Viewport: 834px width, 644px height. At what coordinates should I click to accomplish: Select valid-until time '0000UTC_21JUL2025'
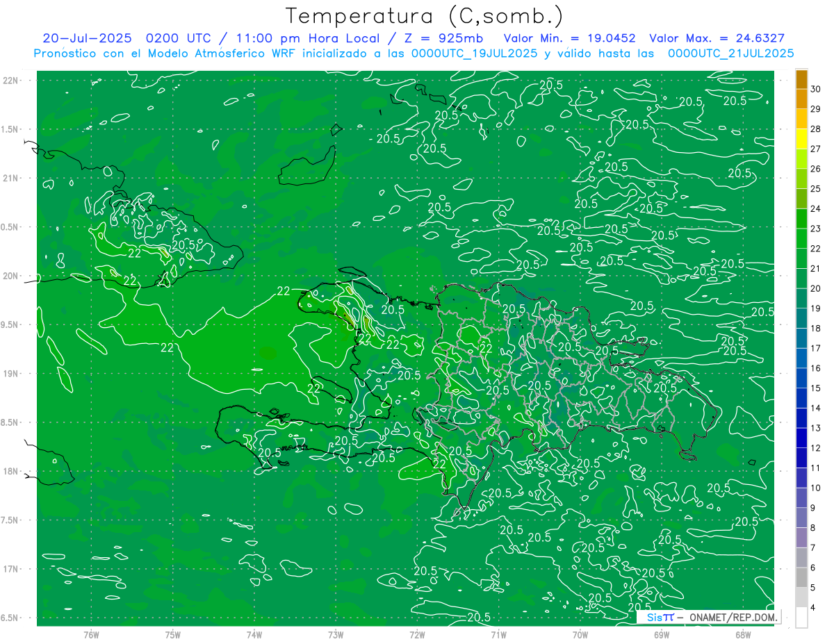730,53
